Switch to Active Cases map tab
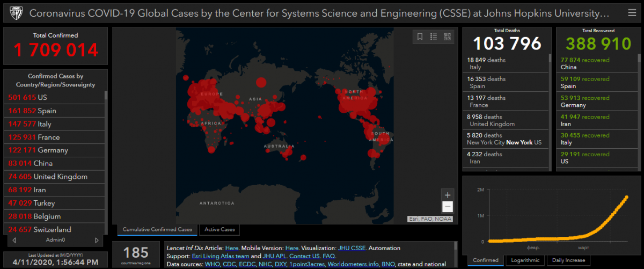 (220, 230)
